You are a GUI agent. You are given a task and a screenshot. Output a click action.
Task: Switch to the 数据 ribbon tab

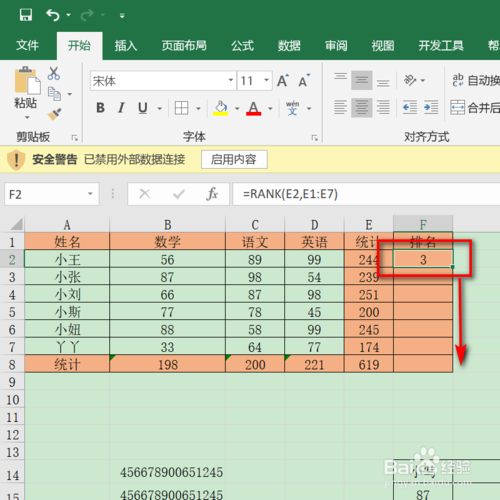[x=289, y=45]
